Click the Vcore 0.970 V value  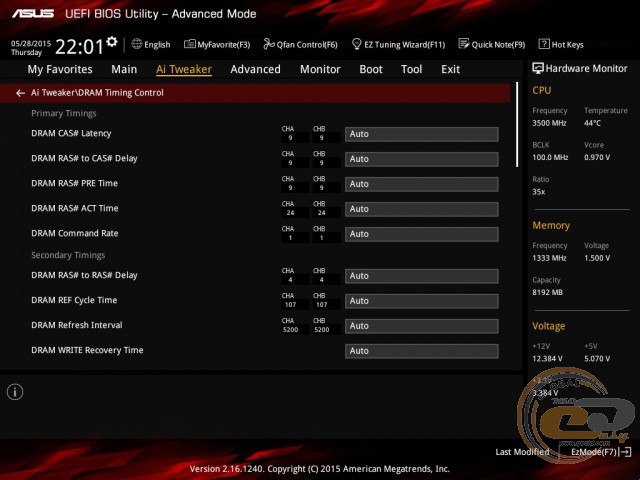597,158
